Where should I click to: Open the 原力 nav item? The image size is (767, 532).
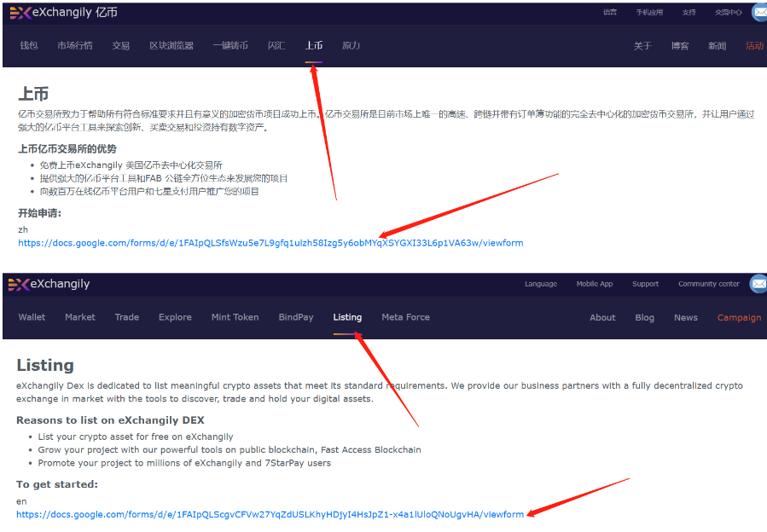coord(351,45)
